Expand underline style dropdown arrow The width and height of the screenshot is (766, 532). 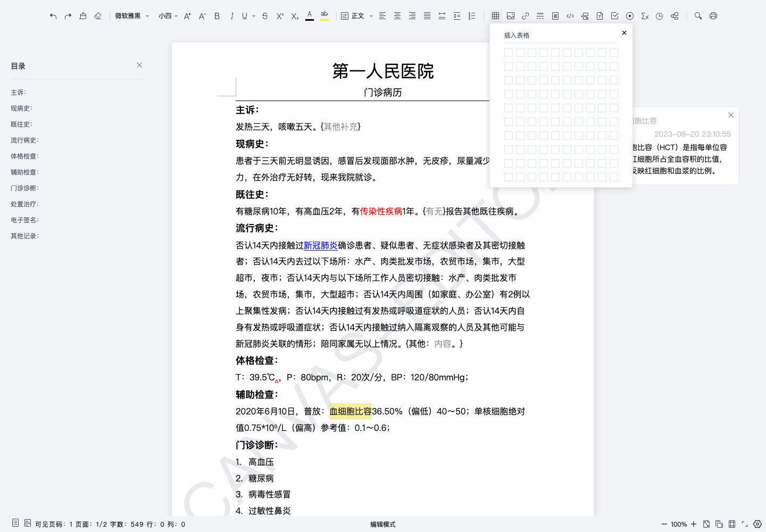click(x=254, y=16)
